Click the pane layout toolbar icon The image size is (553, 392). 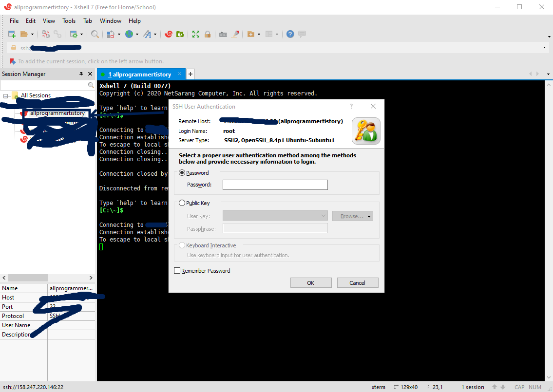point(269,34)
